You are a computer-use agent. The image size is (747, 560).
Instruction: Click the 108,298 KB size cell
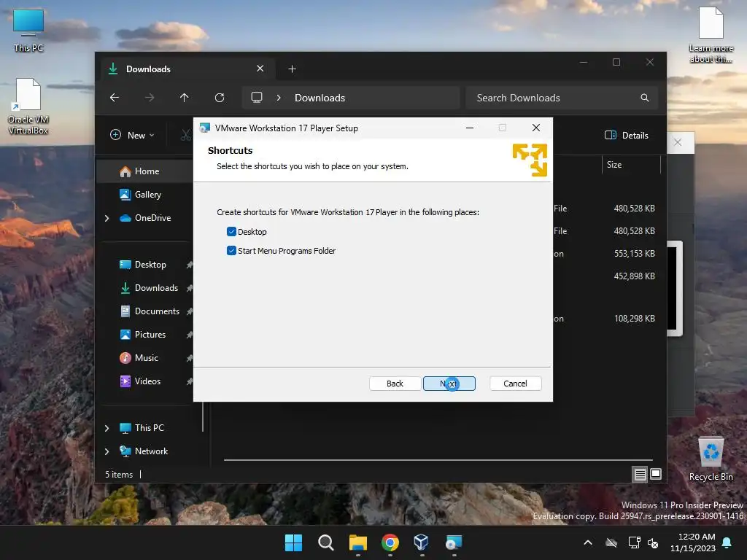634,319
